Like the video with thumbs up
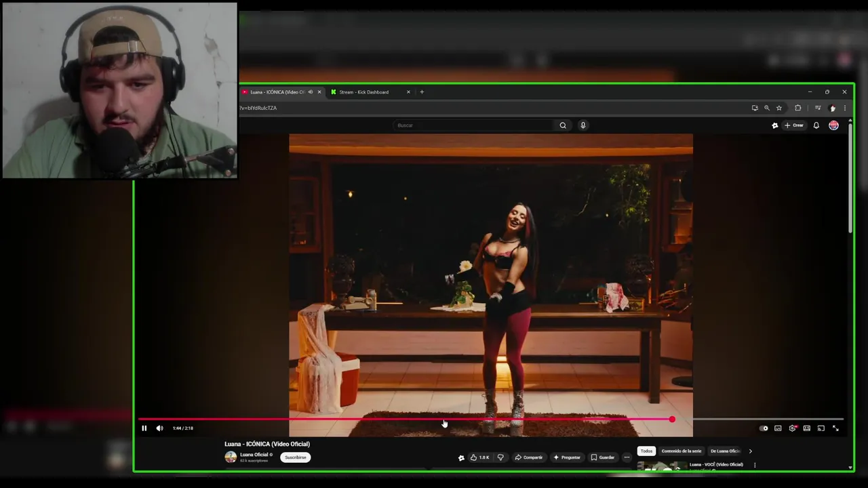Image resolution: width=868 pixels, height=488 pixels. [x=479, y=457]
